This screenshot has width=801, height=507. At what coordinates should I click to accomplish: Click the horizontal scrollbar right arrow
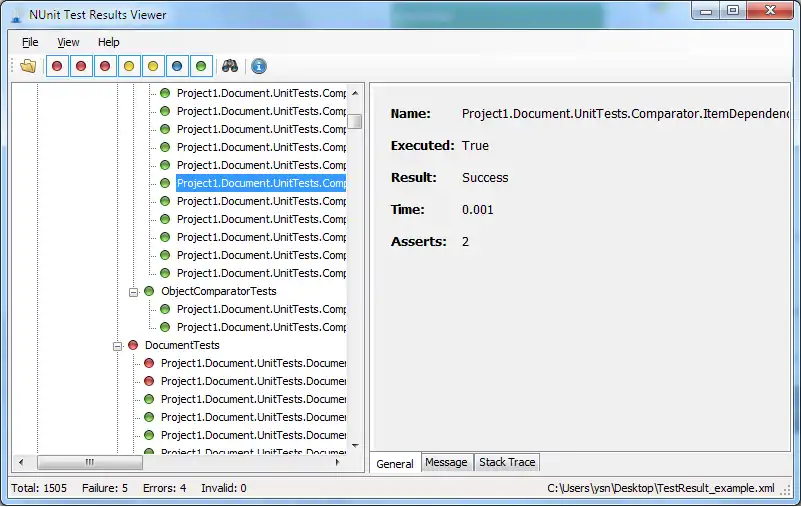(337, 462)
